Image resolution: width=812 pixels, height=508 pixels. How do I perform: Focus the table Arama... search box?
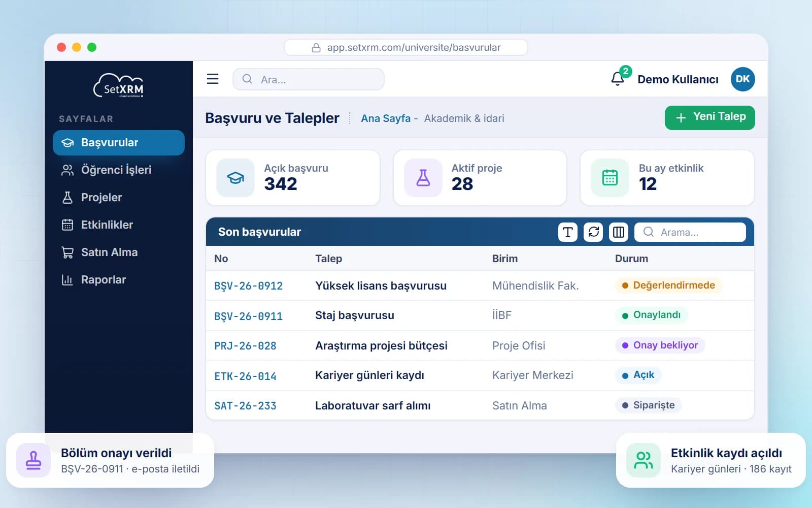[690, 232]
